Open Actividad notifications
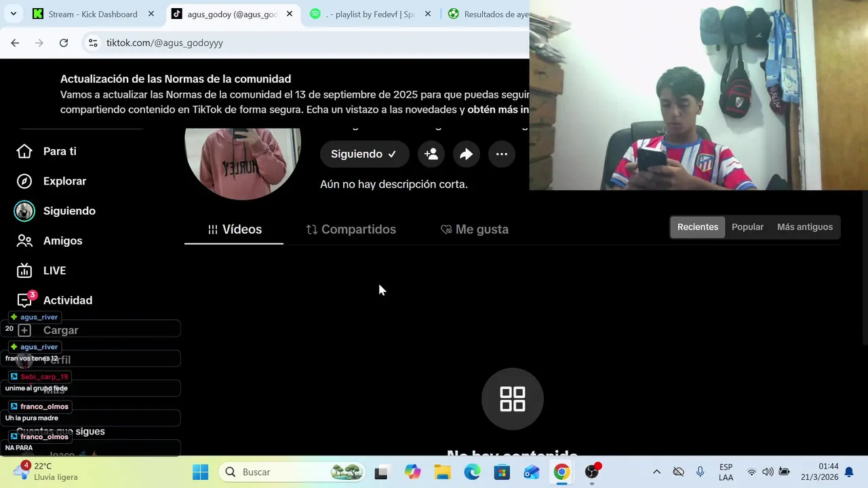 [54, 300]
